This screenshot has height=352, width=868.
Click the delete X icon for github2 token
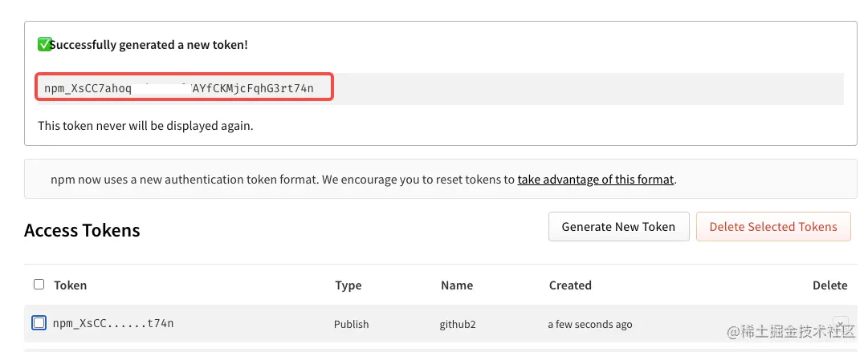[840, 323]
